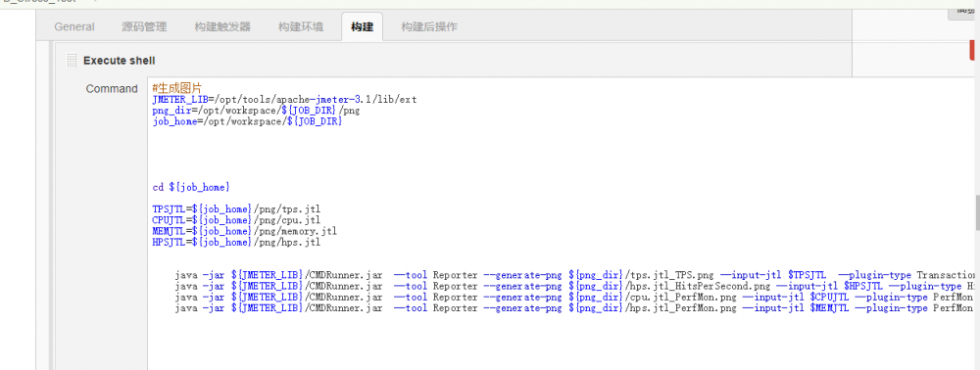Screen dimensions: 980x370
Task: Click the page vertical scrollbar thumb
Action: point(977,213)
